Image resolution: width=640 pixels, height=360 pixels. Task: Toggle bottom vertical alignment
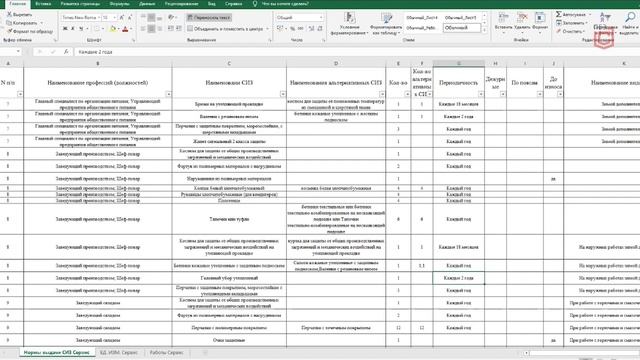click(x=159, y=18)
